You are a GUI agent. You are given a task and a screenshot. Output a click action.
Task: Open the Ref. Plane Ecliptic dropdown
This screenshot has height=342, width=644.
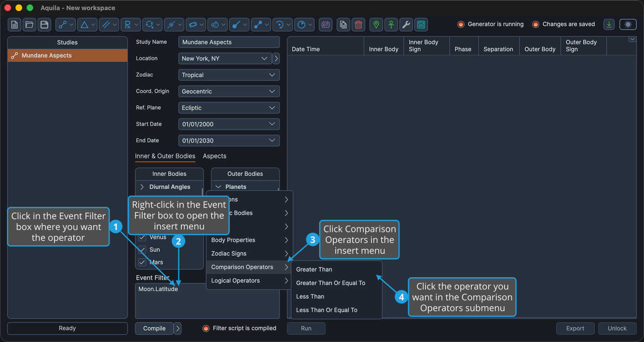[229, 108]
